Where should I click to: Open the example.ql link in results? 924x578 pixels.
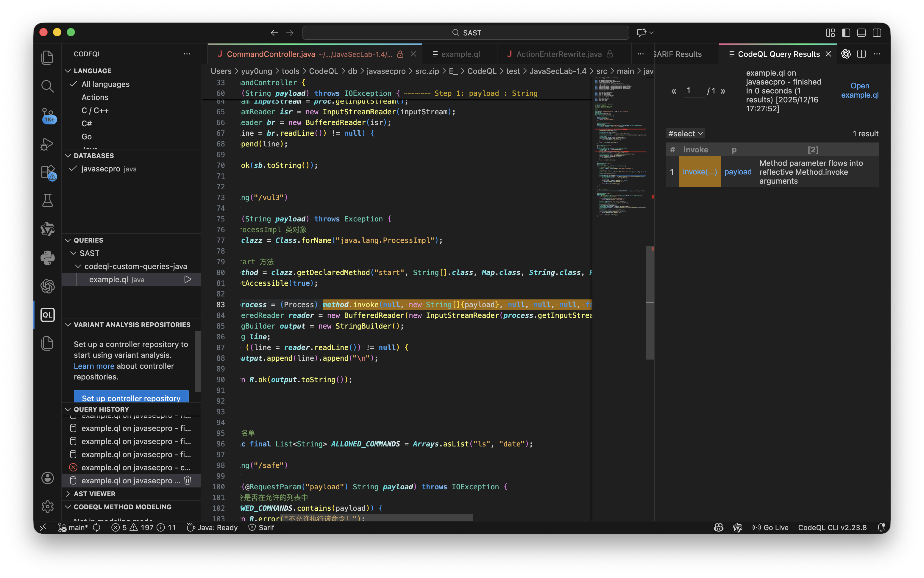click(x=859, y=90)
